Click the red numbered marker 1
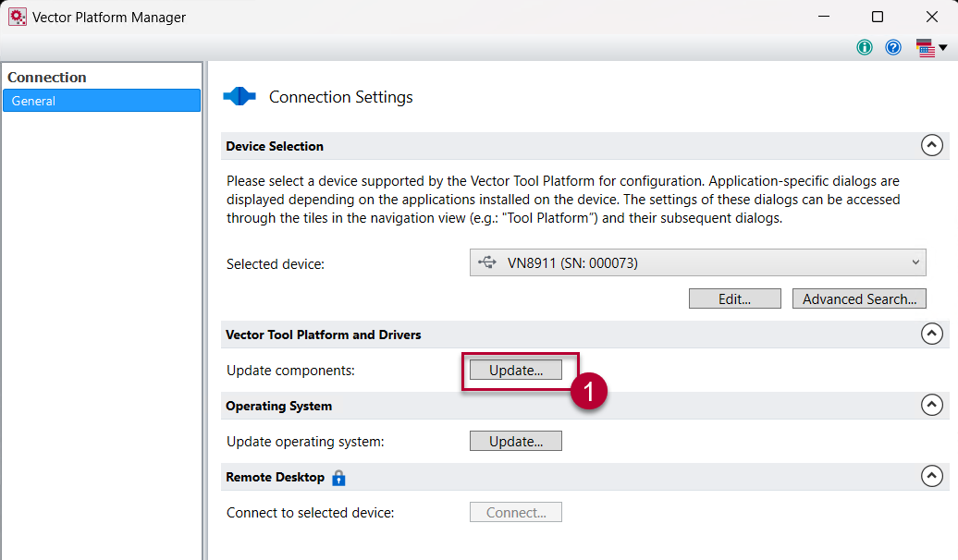958x560 pixels. pos(588,391)
